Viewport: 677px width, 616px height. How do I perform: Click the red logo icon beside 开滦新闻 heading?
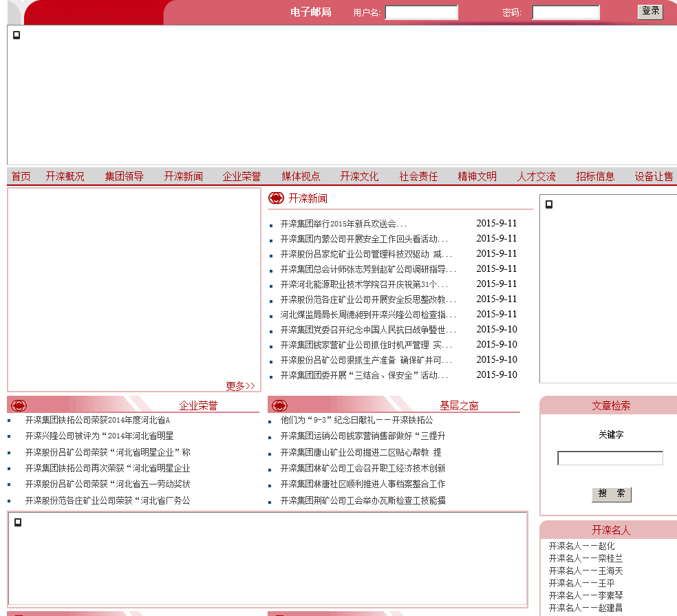[276, 198]
